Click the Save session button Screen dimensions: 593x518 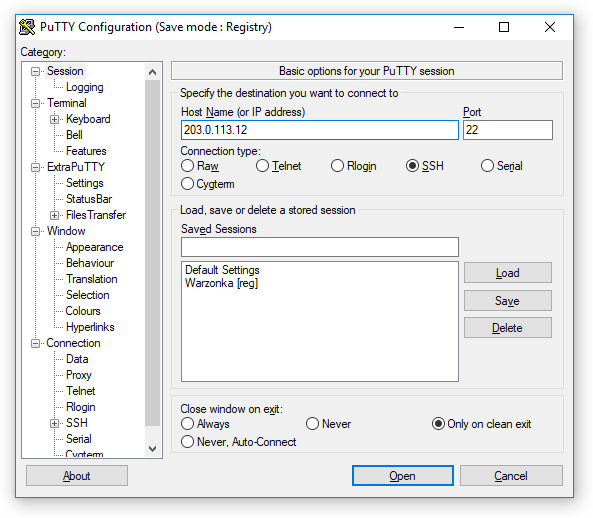[x=508, y=301]
